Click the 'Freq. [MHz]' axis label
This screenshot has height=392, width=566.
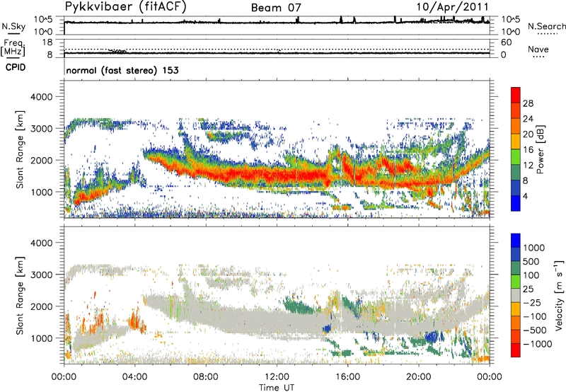click(13, 48)
